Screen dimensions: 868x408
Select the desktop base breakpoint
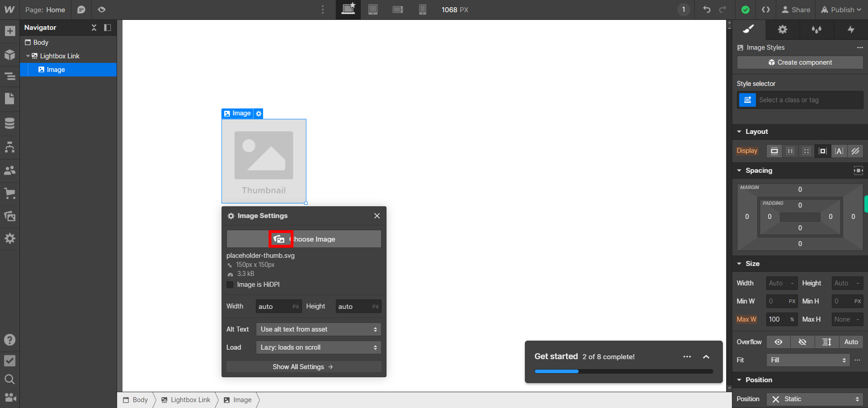(x=348, y=9)
